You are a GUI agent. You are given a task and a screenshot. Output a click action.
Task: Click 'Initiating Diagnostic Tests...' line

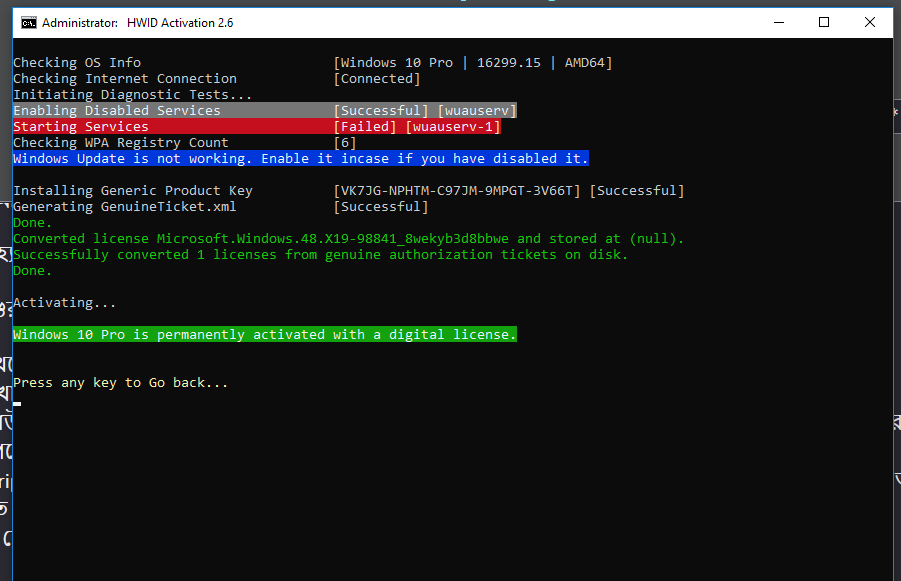point(133,95)
